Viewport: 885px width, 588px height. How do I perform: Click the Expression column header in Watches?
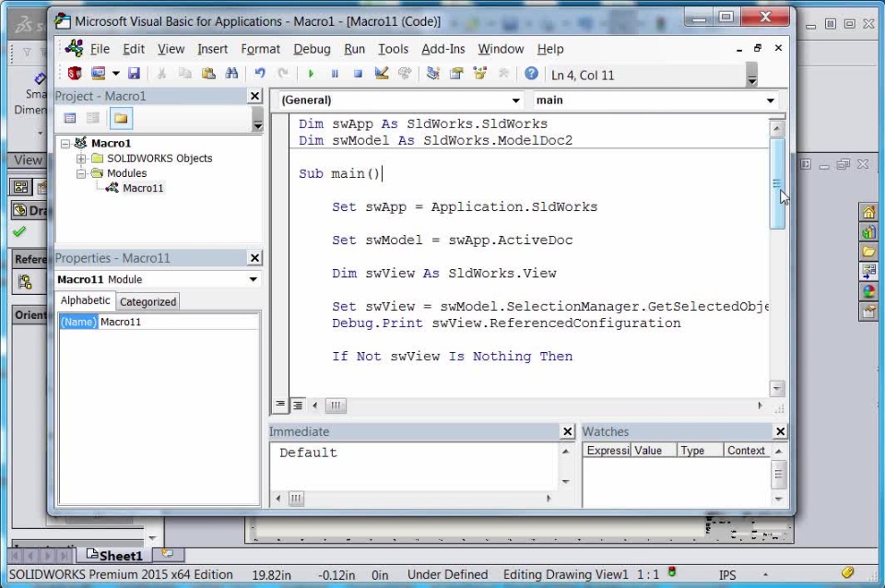[x=608, y=451]
